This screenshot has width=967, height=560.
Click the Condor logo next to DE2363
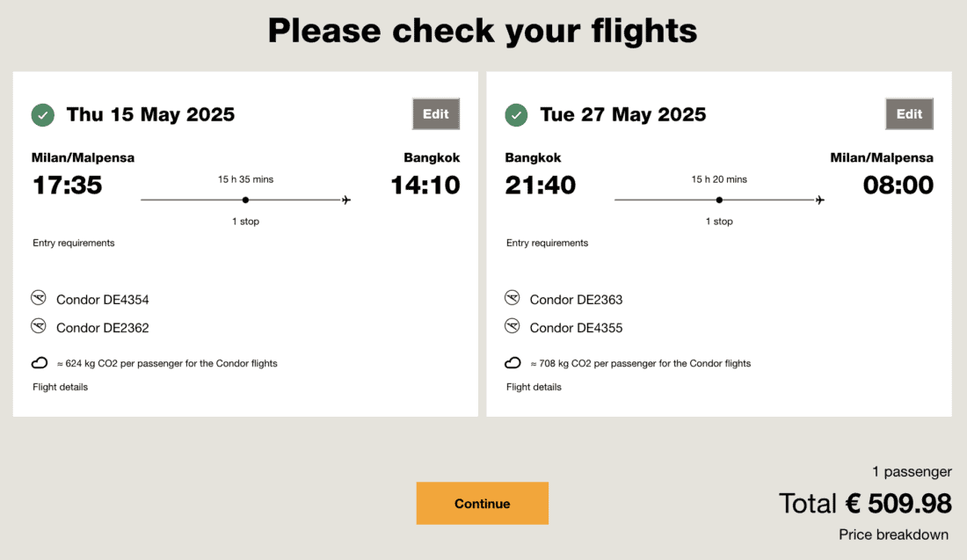(513, 299)
